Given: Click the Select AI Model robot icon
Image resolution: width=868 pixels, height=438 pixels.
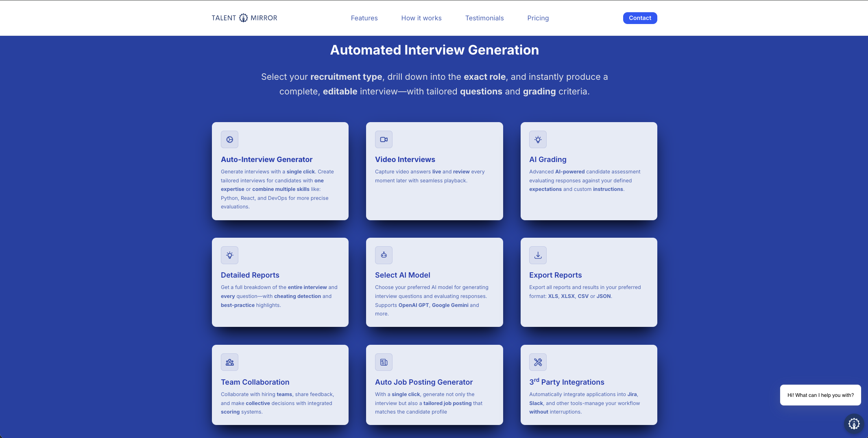Looking at the screenshot, I should 384,255.
